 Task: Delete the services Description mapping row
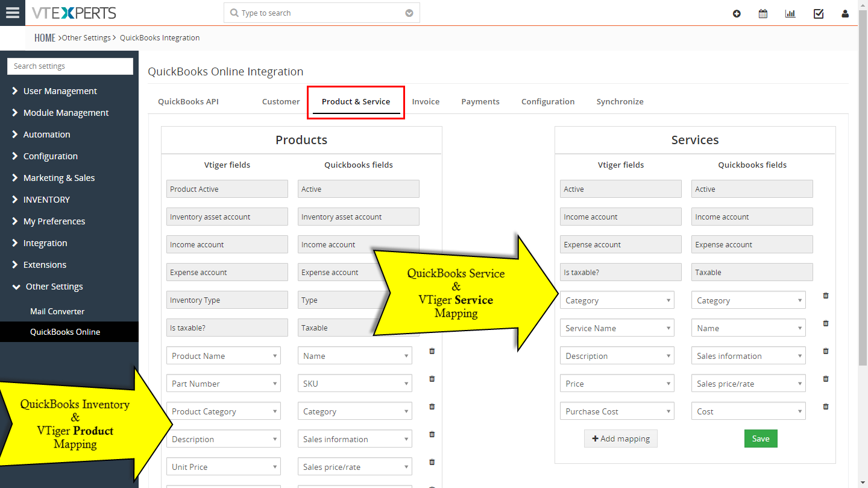pyautogui.click(x=826, y=351)
